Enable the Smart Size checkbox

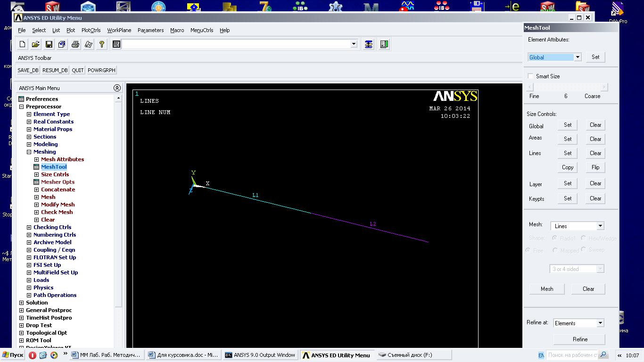pos(530,76)
